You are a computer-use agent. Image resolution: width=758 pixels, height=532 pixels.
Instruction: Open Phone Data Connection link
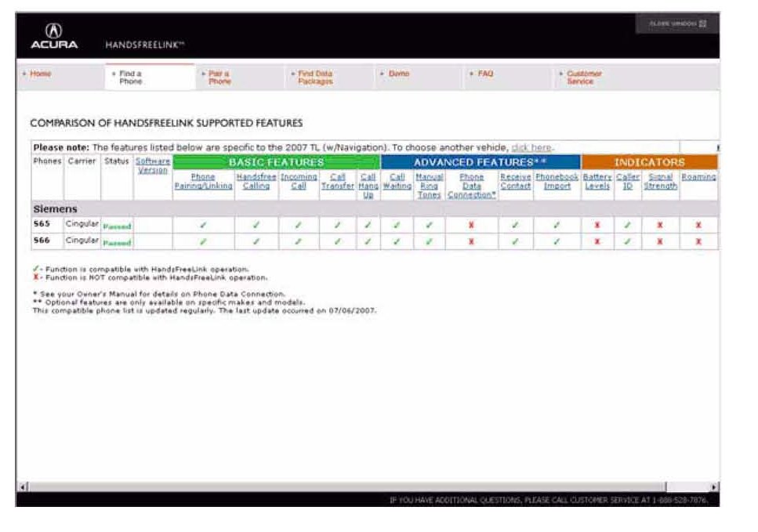pyautogui.click(x=471, y=186)
